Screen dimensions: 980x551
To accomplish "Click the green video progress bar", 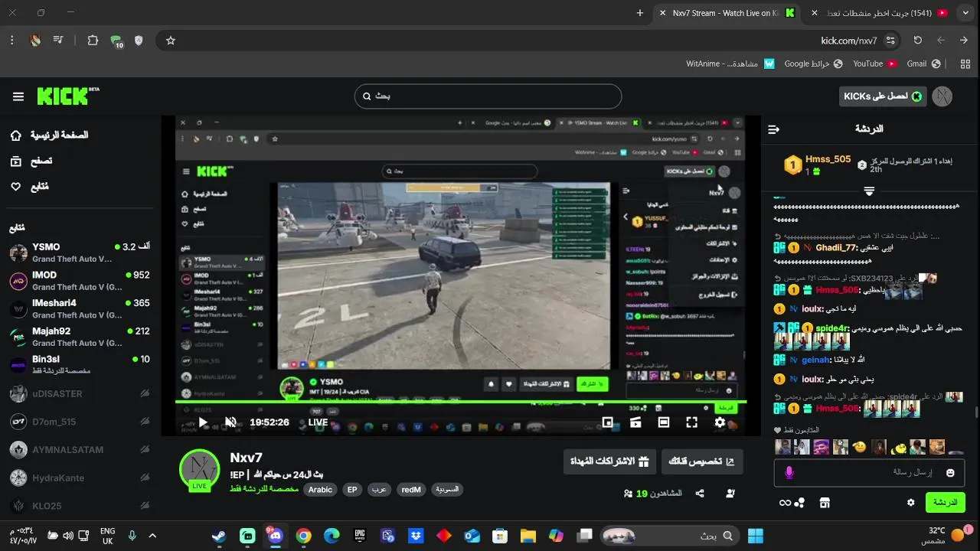I will (461, 401).
